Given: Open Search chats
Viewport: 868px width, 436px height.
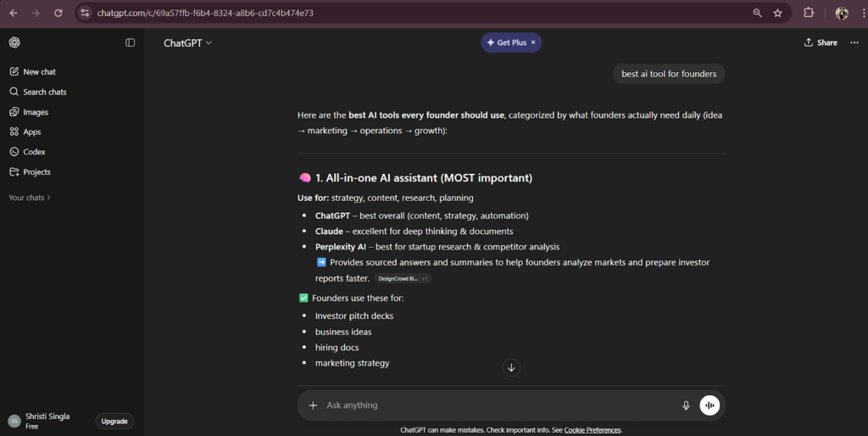Looking at the screenshot, I should pyautogui.click(x=44, y=92).
